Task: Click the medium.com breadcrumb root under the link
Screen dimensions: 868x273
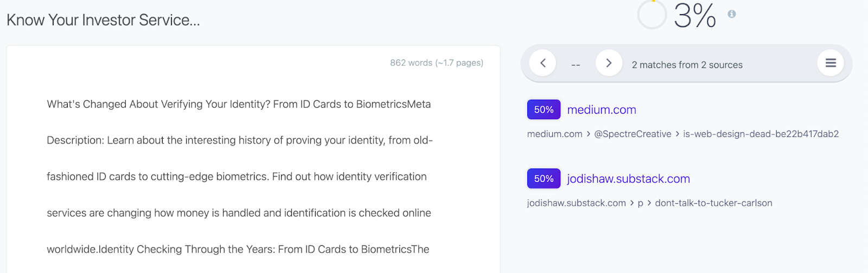Action: (554, 134)
